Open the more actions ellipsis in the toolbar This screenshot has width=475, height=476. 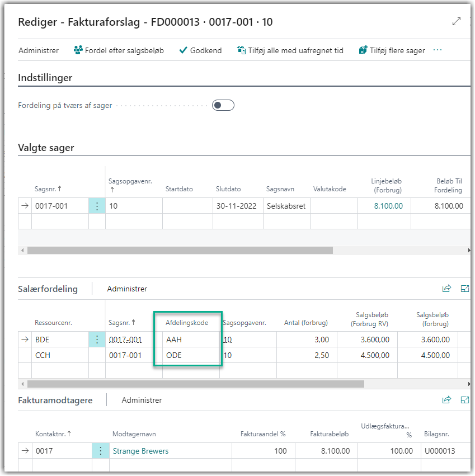pos(438,50)
